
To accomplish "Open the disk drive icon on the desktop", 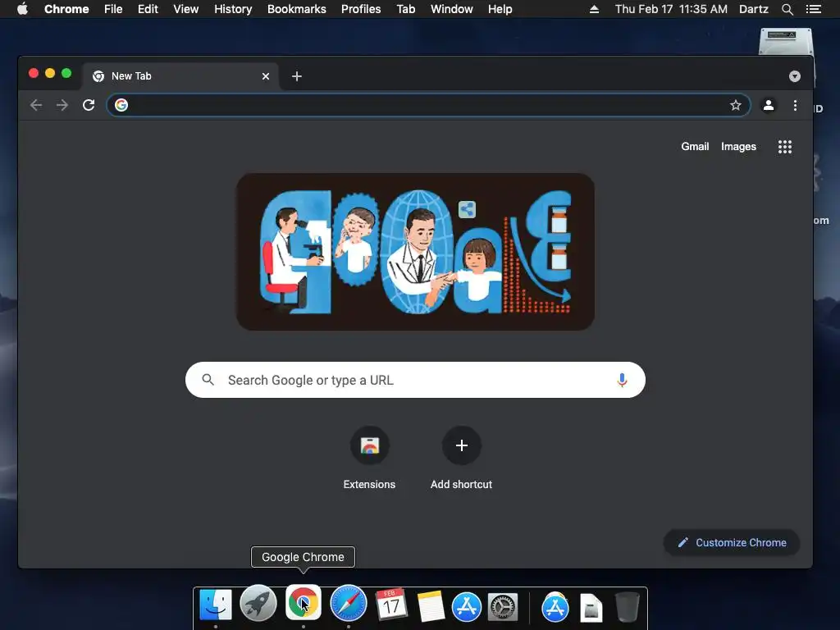I will [785, 42].
